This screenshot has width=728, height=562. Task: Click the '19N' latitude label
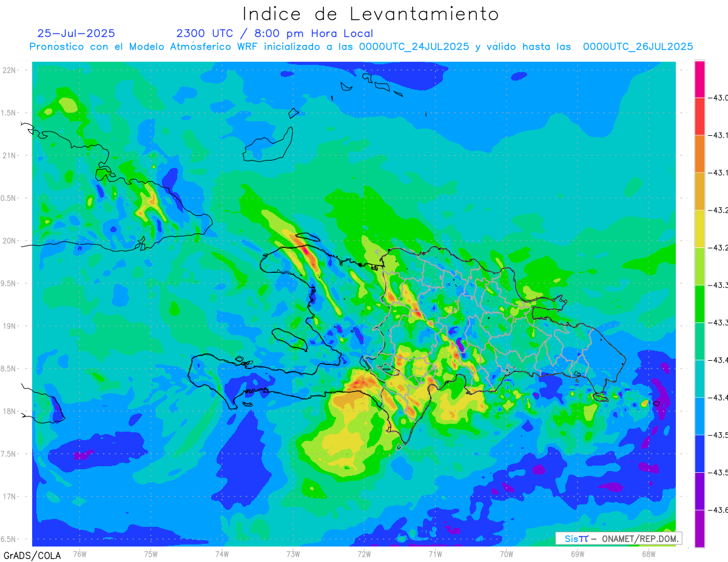tap(10, 326)
